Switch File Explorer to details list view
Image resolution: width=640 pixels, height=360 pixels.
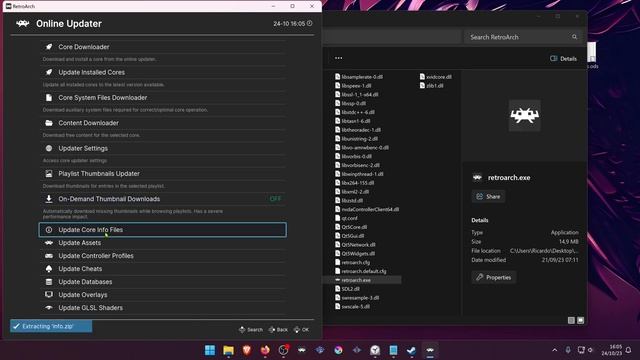pos(571,320)
